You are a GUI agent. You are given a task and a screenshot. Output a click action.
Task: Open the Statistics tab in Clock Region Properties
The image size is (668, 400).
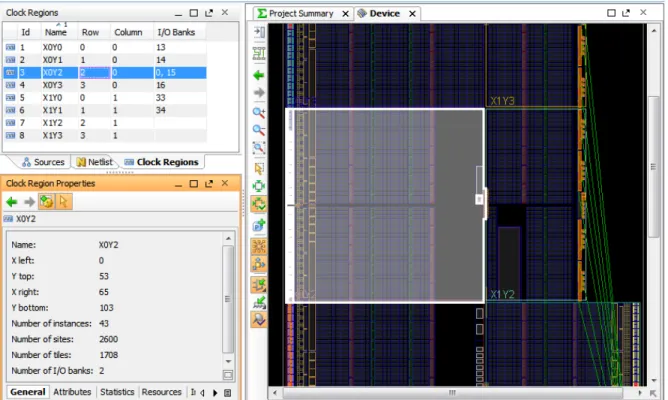(117, 392)
